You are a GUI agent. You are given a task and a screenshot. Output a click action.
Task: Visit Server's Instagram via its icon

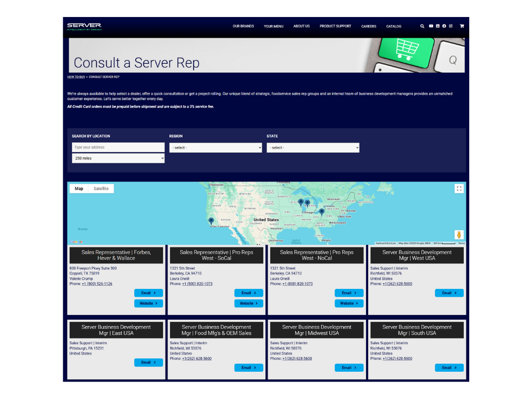(451, 26)
